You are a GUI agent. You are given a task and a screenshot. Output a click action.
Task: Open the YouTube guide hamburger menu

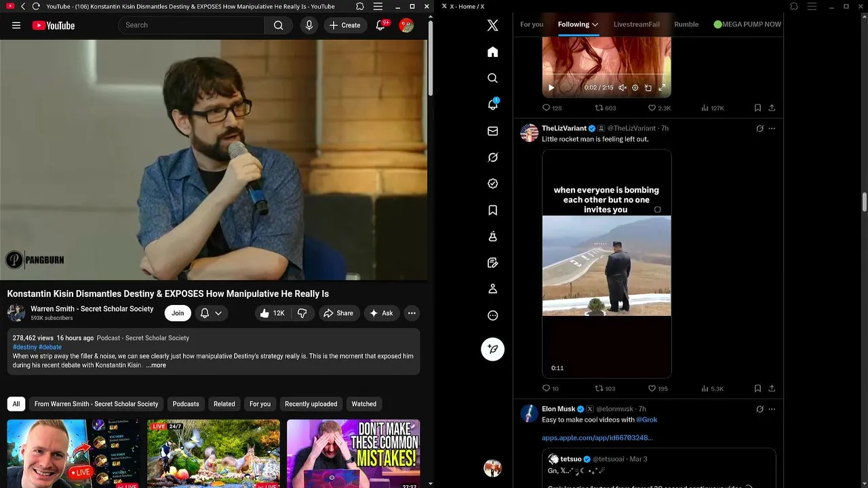coord(16,26)
